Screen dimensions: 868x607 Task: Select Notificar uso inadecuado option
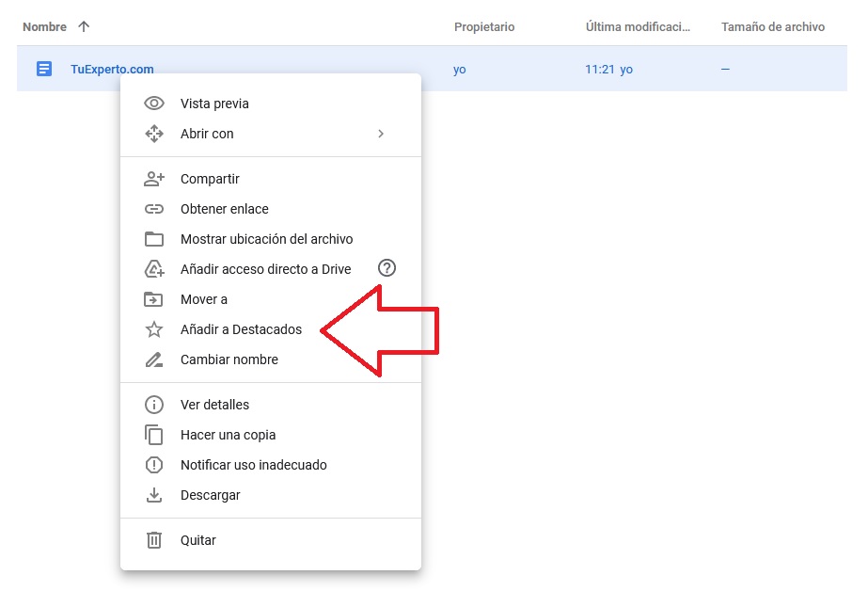click(x=253, y=465)
